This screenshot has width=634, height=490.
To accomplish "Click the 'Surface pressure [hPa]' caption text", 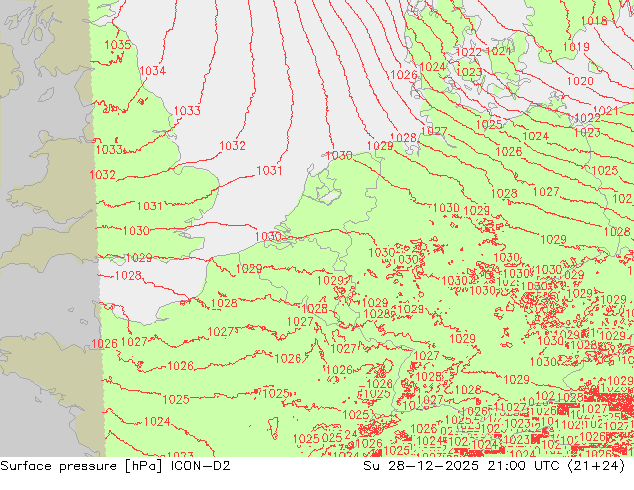I will [x=82, y=466].
